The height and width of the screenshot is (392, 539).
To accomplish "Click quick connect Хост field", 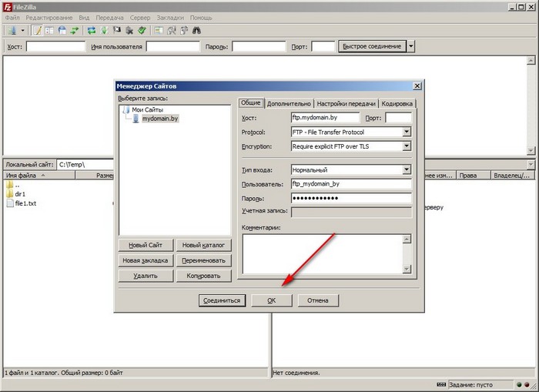I will 55,46.
